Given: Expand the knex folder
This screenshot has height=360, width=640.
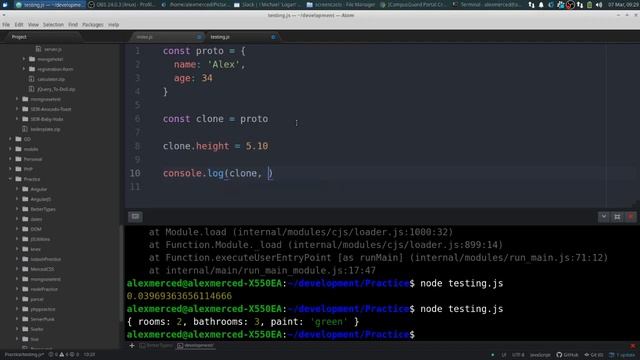Looking at the screenshot, I should (x=17, y=249).
